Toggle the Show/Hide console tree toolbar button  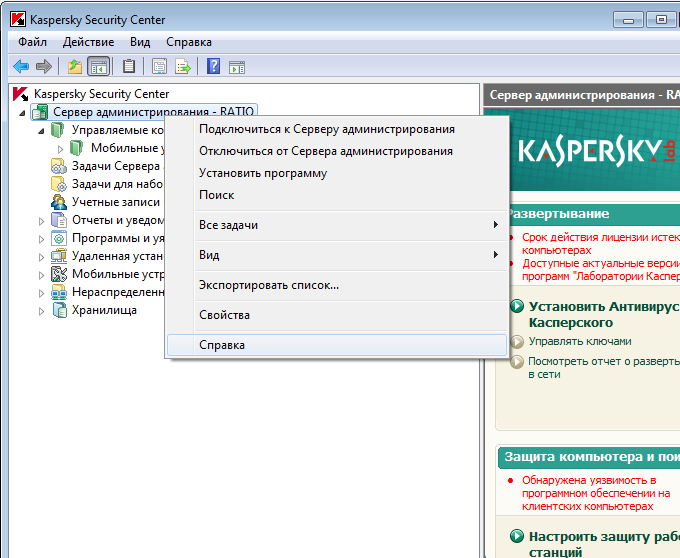(98, 67)
